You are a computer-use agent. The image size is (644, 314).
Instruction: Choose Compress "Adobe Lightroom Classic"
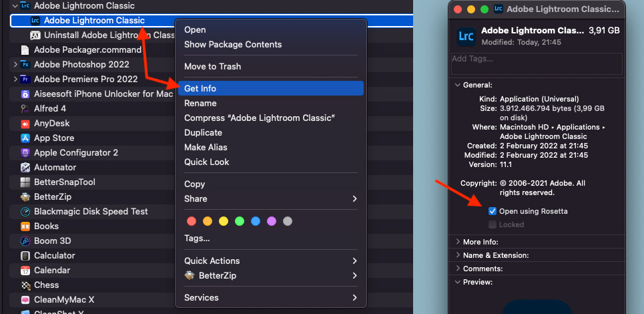tap(271, 118)
